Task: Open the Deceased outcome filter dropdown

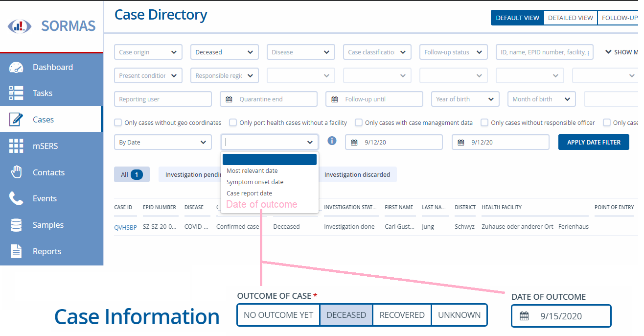Action: point(225,52)
